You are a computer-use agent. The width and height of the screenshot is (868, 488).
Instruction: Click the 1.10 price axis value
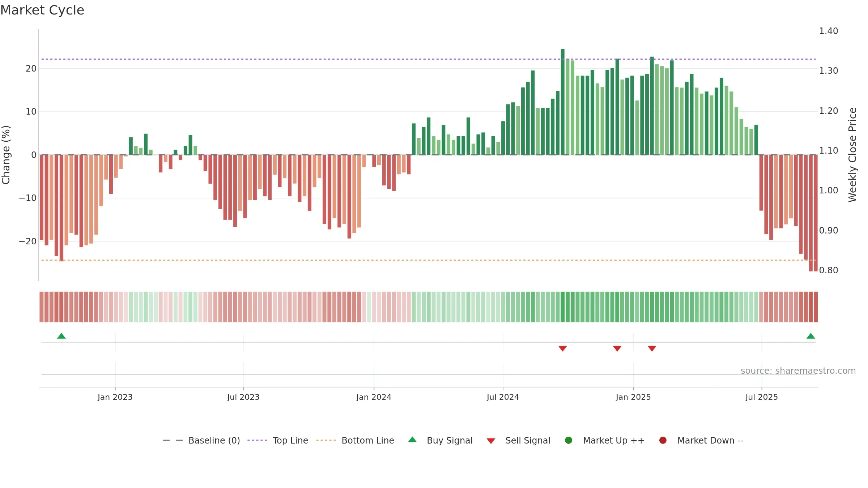point(829,151)
